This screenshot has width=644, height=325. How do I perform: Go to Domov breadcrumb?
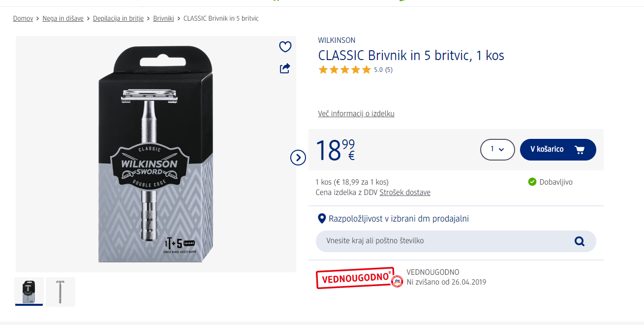23,19
